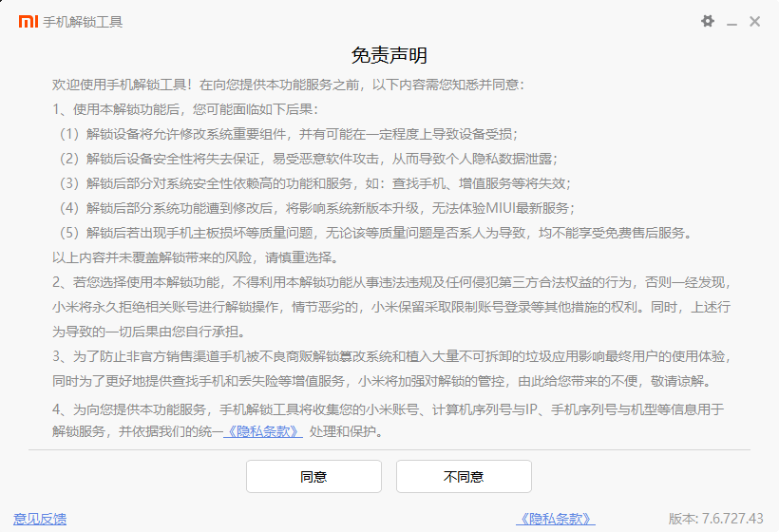Click the Mi logo icon

point(28,21)
